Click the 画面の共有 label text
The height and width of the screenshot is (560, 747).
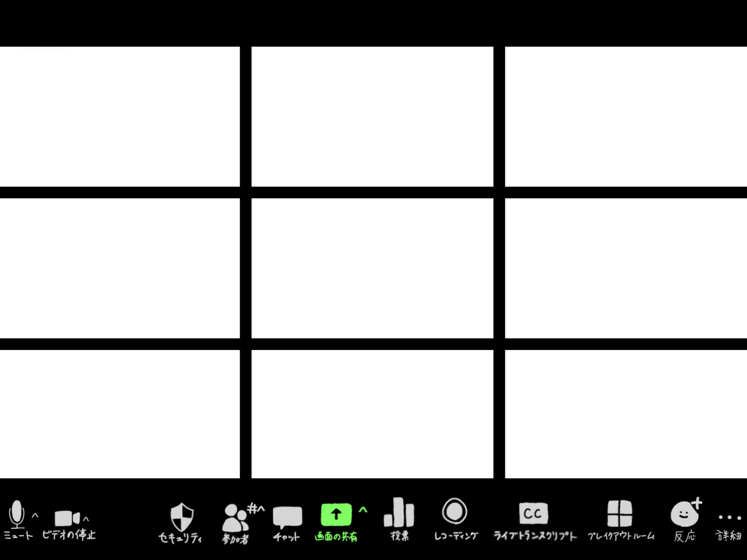click(336, 537)
